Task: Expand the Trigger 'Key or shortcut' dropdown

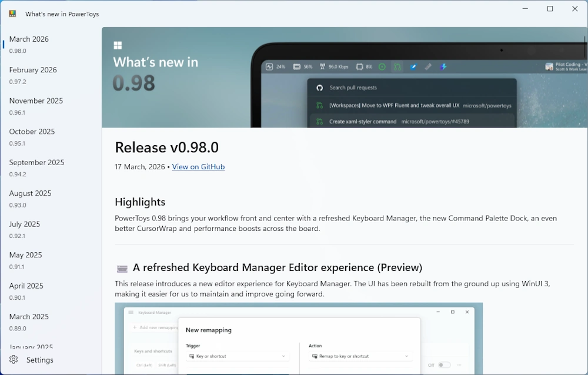Action: point(237,356)
